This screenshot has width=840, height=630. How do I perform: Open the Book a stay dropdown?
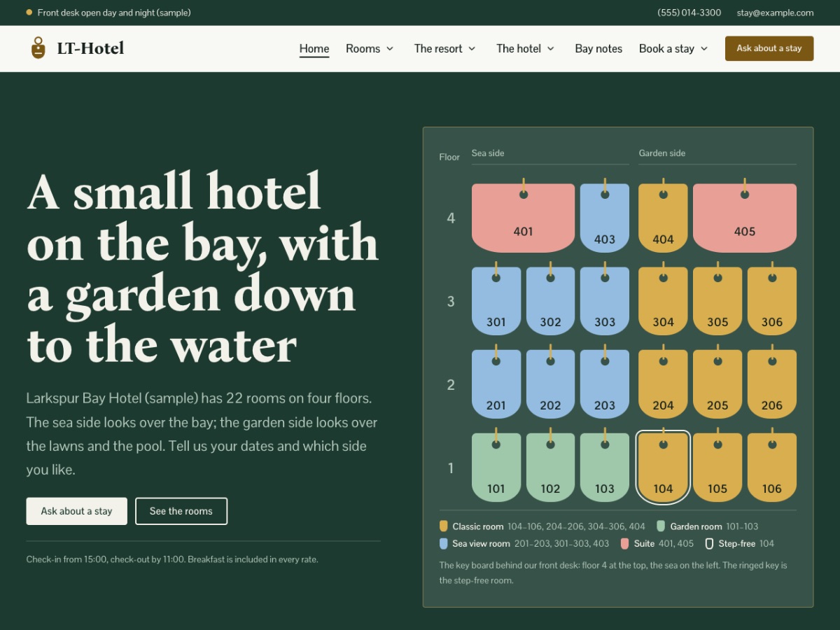(x=673, y=48)
